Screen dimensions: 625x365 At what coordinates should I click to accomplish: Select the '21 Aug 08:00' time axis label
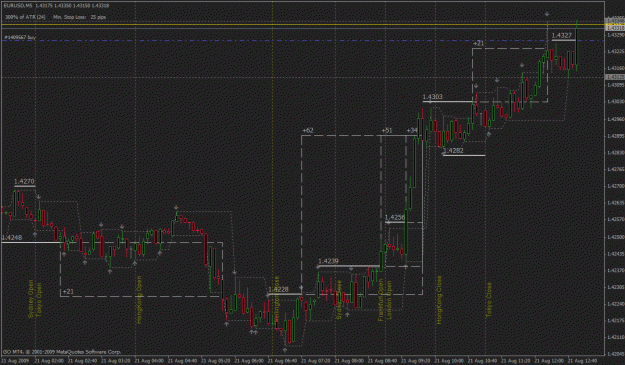349,361
